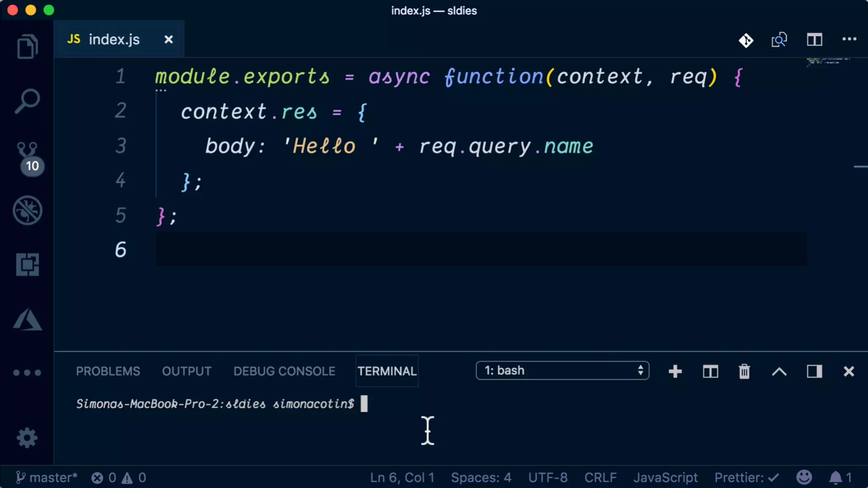This screenshot has width=868, height=488.
Task: Open the Azure sidebar panel
Action: click(27, 319)
